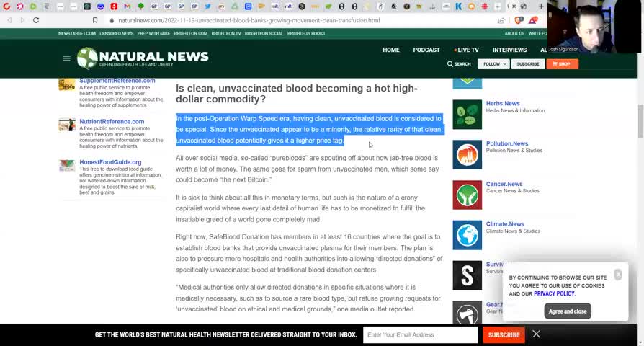
Task: Click the Climate.News globe icon
Action: [x=467, y=235]
